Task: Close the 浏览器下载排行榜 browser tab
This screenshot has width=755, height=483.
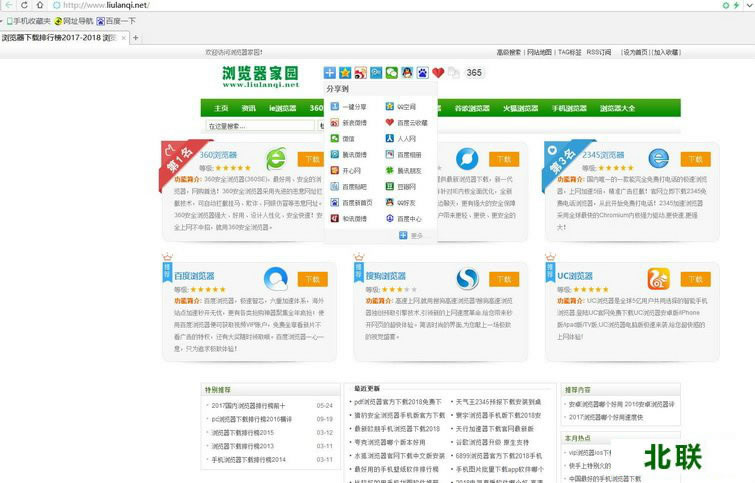Action: [124, 38]
